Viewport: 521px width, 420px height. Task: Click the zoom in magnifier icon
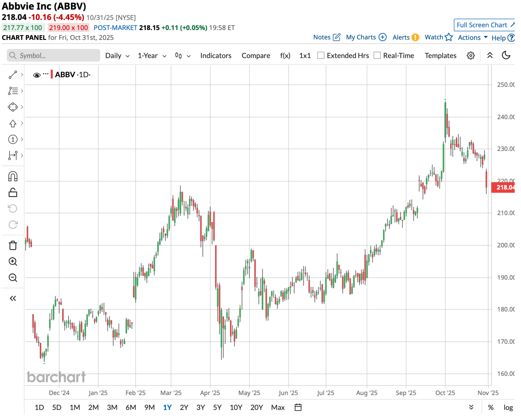(x=13, y=262)
